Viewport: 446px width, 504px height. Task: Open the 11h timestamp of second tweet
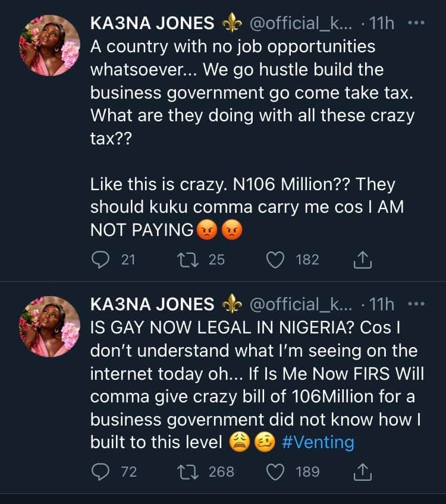click(x=382, y=304)
